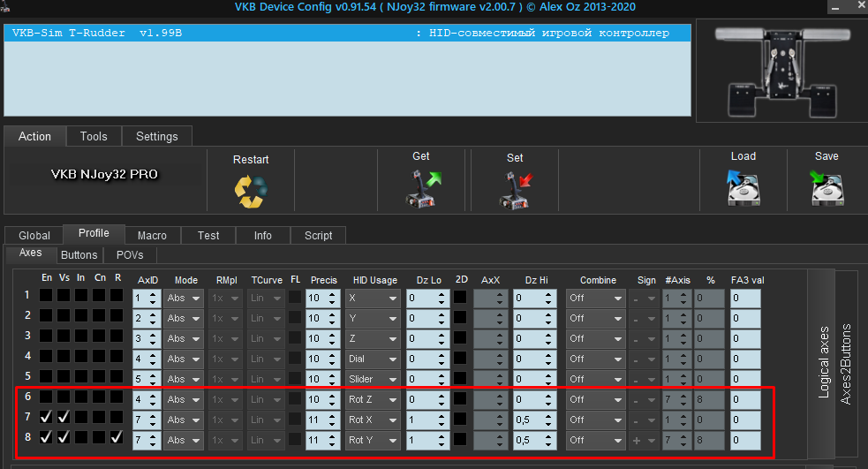
Task: Open HID Usage dropdown showing Slider
Action: (373, 379)
